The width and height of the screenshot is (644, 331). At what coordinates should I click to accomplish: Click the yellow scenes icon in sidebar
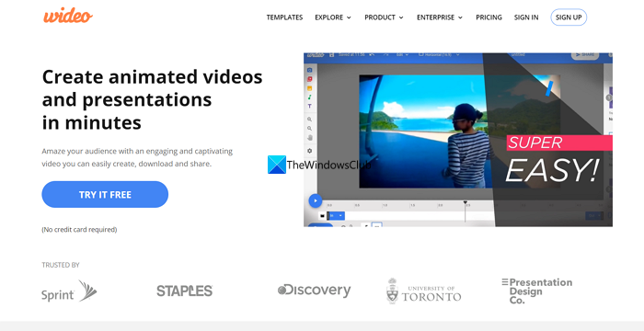pyautogui.click(x=310, y=88)
